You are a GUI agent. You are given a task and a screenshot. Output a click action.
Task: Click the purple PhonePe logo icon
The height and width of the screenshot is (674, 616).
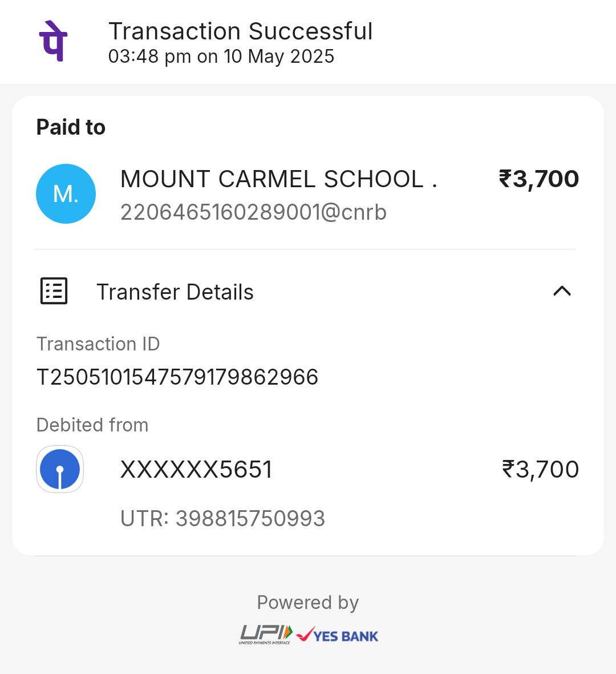[x=53, y=41]
